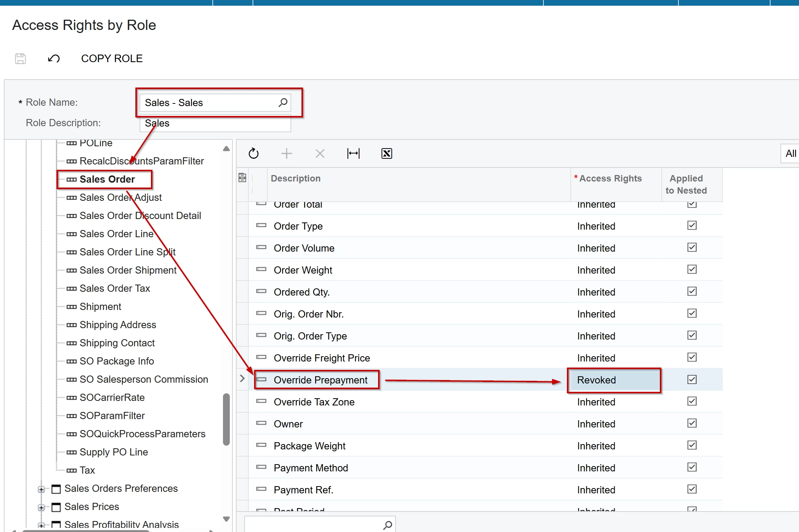Image resolution: width=799 pixels, height=532 pixels.
Task: Select the Shipping Address tree item
Action: click(118, 325)
